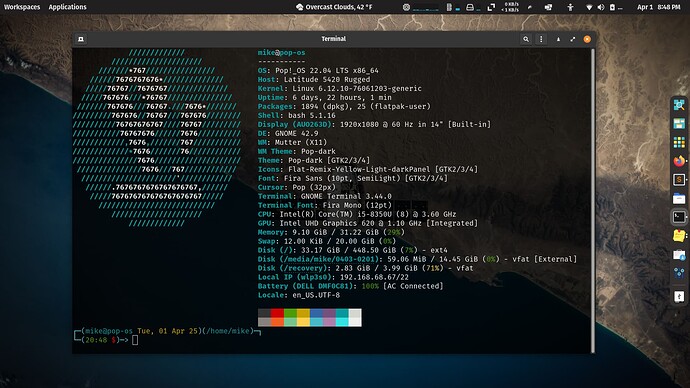The image size is (690, 388).
Task: Click the new tab icon in terminal header
Action: tap(81, 39)
